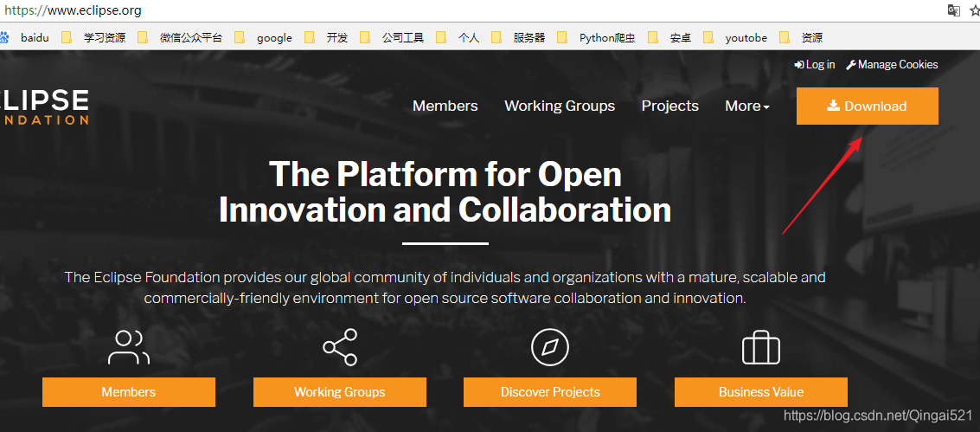Open Projects in top navigation
Image resolution: width=980 pixels, height=432 pixels.
(670, 106)
